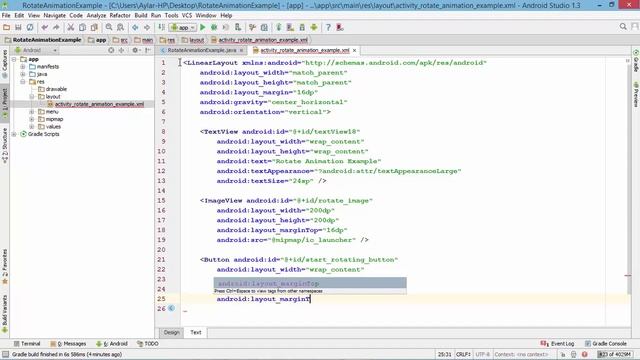Open the Event Log panel
This screenshot has height=360, width=640.
(557, 344)
